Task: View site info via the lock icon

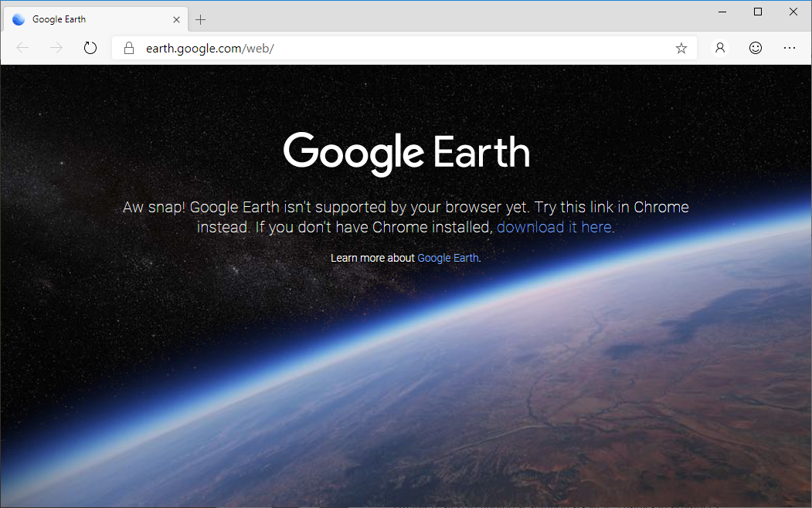Action: point(129,48)
